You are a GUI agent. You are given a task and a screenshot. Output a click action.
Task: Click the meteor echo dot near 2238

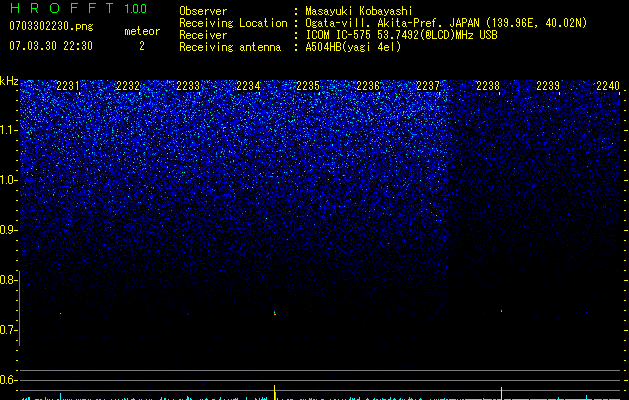pyautogui.click(x=501, y=311)
